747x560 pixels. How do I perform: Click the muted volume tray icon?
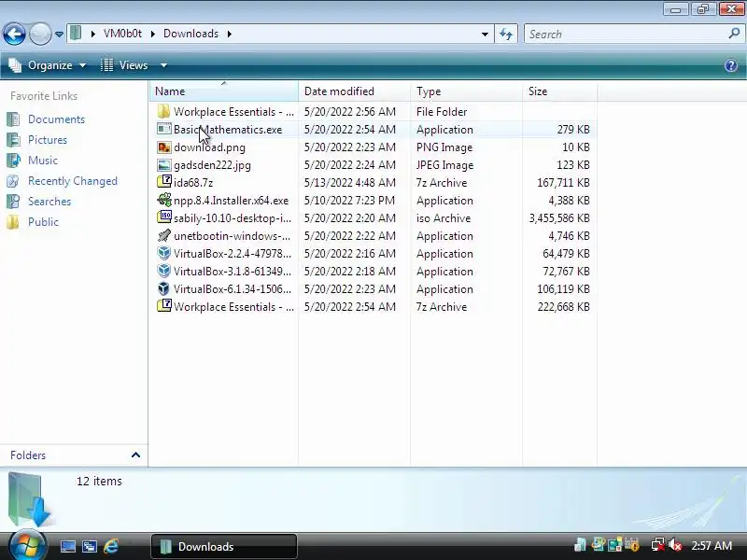pyautogui.click(x=674, y=545)
